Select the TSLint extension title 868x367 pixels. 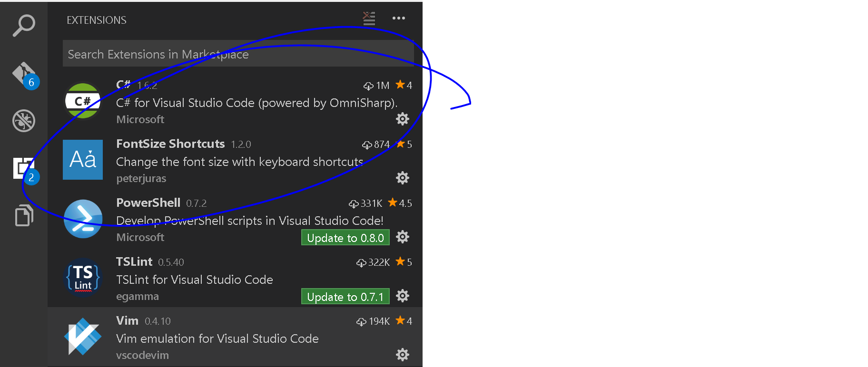click(x=134, y=261)
